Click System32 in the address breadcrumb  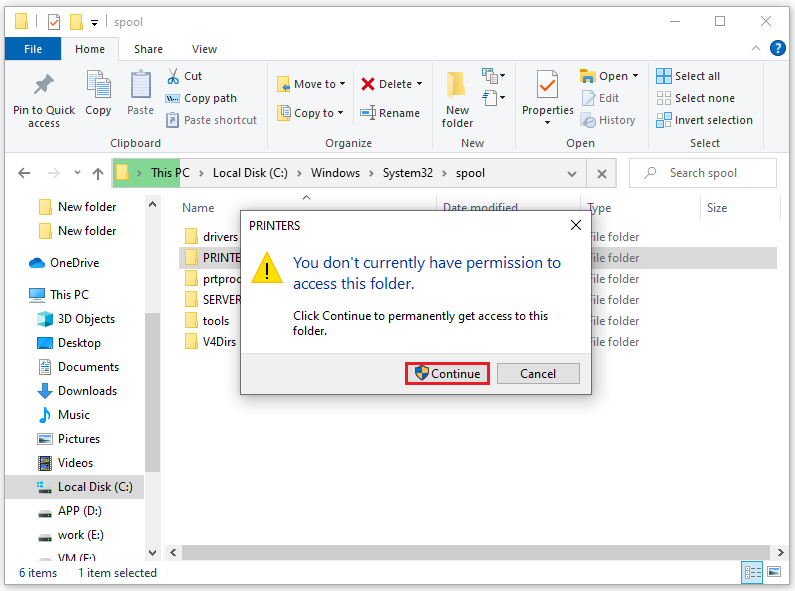(x=408, y=173)
